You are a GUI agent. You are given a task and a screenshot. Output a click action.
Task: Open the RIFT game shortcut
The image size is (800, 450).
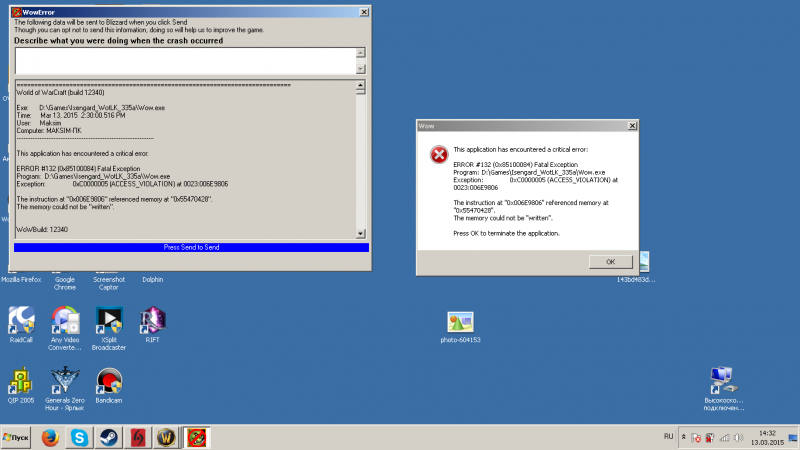coord(152,320)
